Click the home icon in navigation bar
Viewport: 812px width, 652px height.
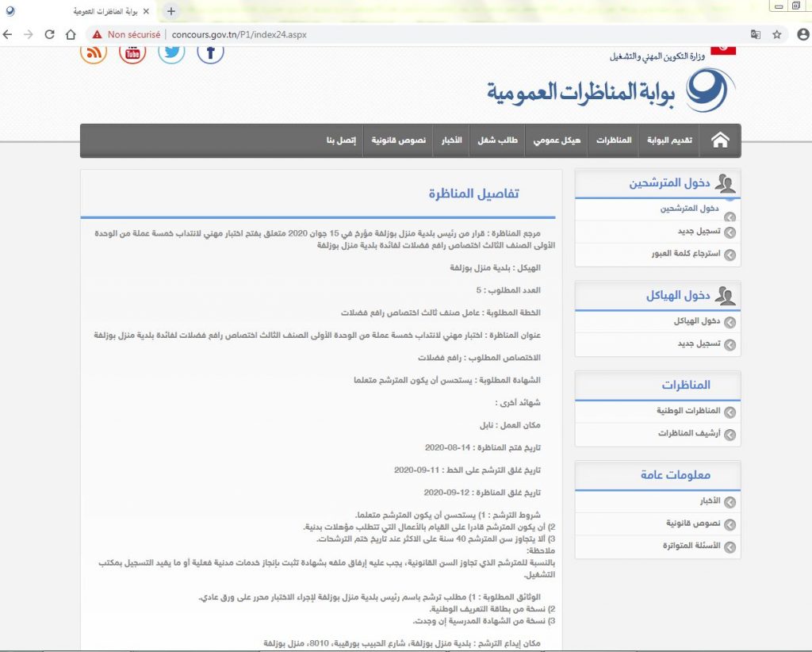720,140
